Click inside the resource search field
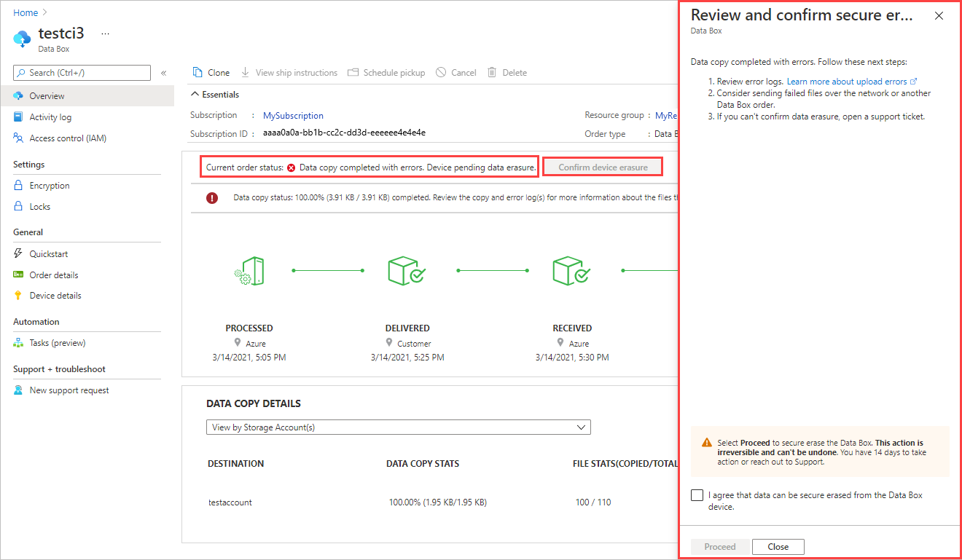 [x=81, y=72]
